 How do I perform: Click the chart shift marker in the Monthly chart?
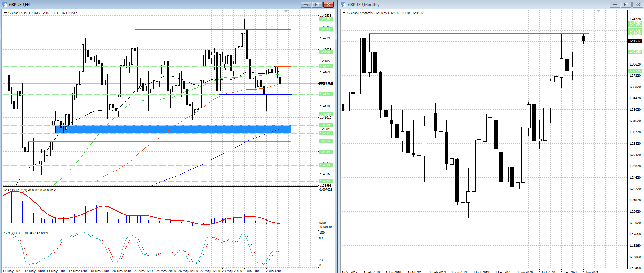click(x=598, y=11)
